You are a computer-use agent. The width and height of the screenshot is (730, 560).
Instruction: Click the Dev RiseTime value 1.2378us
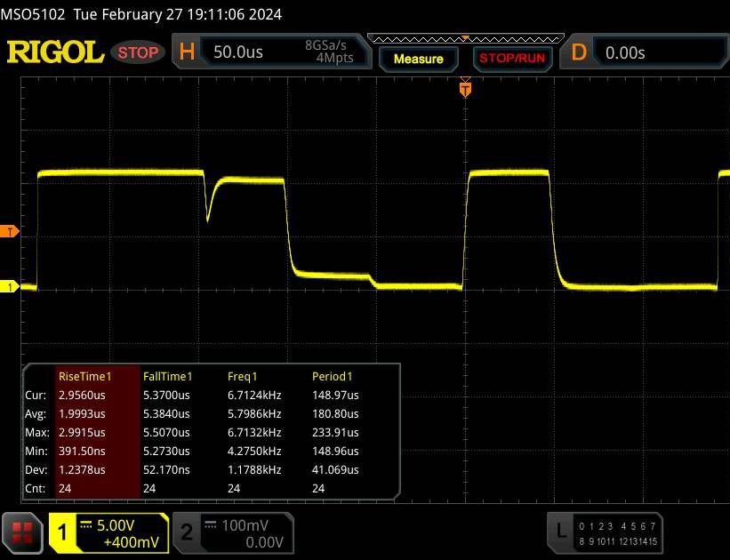coord(82,469)
